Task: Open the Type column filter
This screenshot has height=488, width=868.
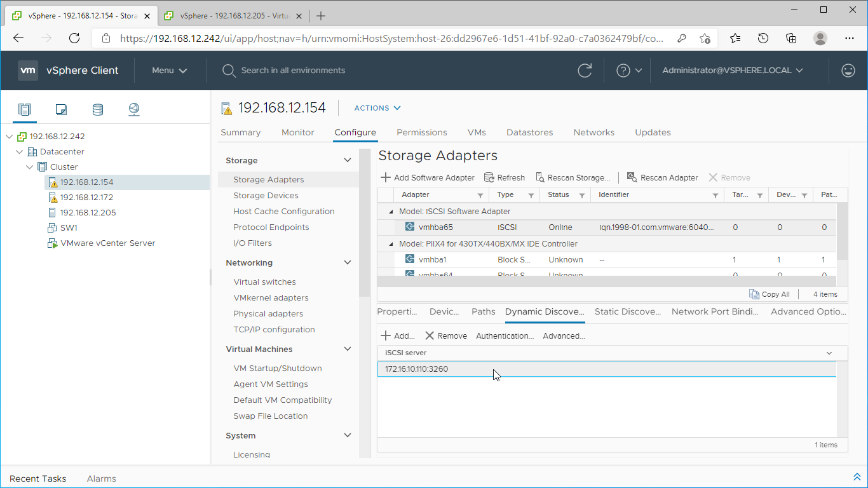Action: [531, 196]
